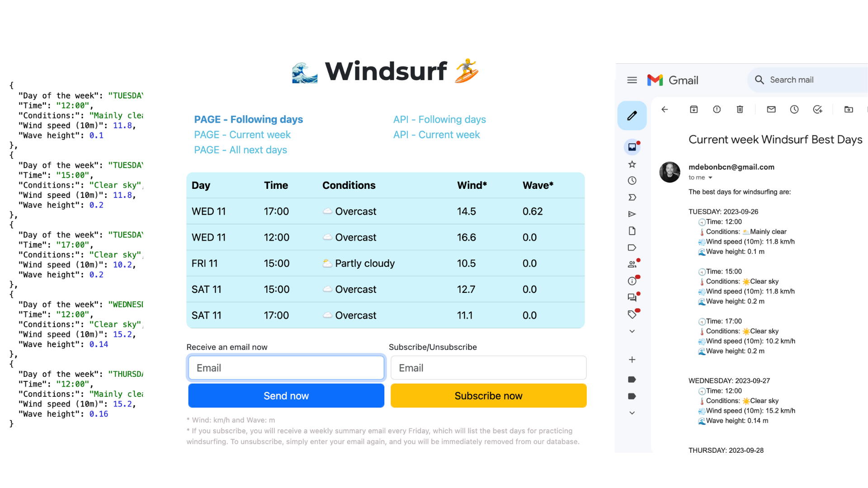Screen dimensions: 868x488
Task: Expand the labels list chevron at bottom
Action: click(632, 413)
